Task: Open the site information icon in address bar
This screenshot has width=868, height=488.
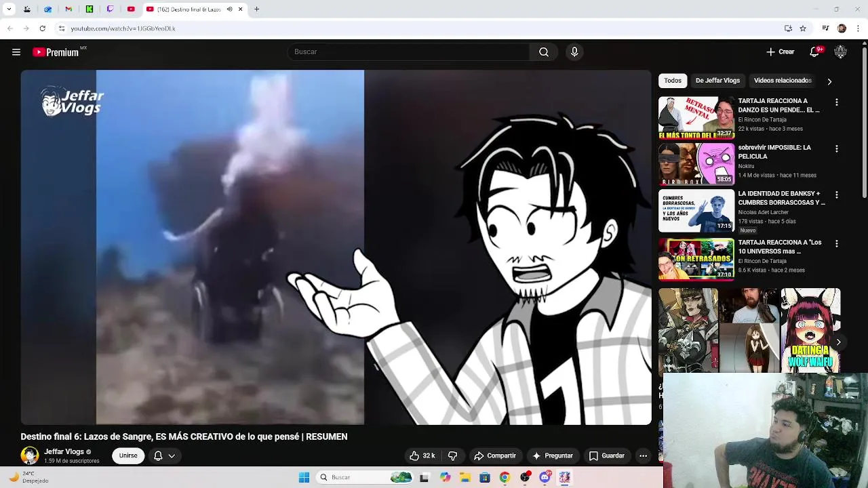Action: (61, 28)
